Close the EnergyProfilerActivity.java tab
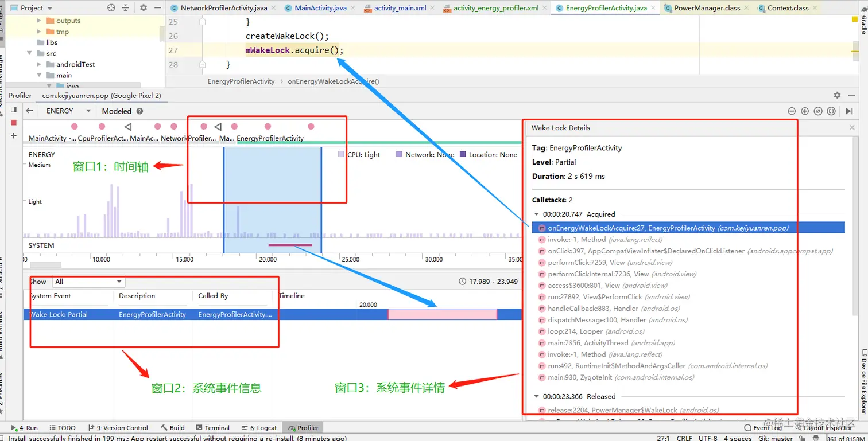This screenshot has height=441, width=868. pyautogui.click(x=653, y=8)
